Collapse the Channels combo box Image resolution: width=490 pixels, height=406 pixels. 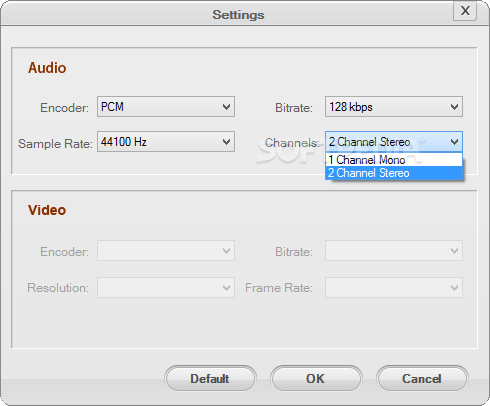coord(394,142)
